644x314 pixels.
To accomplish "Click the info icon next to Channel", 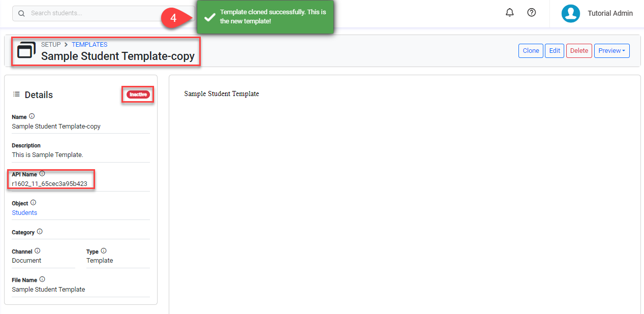I will (37, 251).
